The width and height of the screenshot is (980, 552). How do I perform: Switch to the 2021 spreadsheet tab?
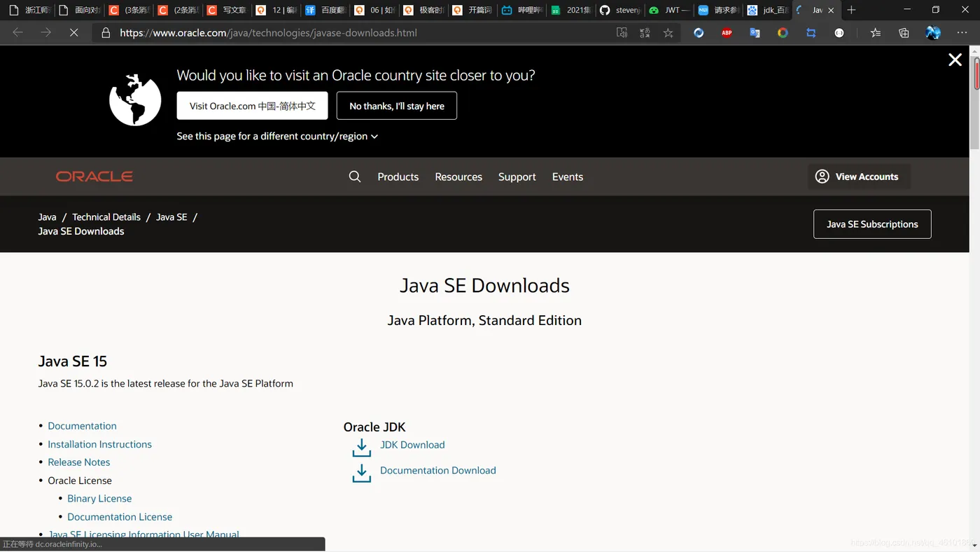pyautogui.click(x=570, y=10)
